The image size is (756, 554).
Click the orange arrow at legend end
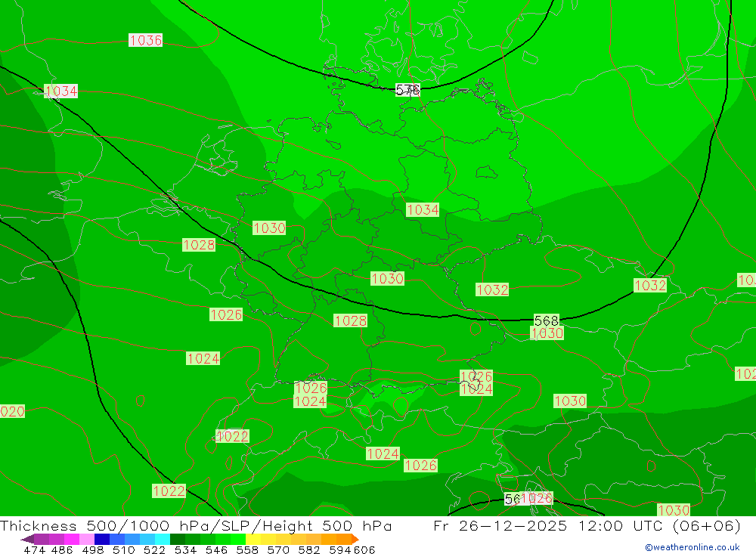tap(355, 539)
